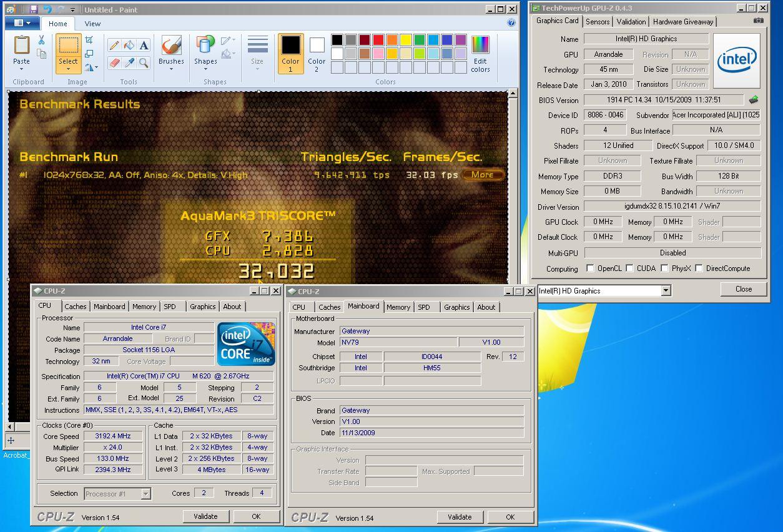Click OK in the left CPU-Z window

(256, 516)
